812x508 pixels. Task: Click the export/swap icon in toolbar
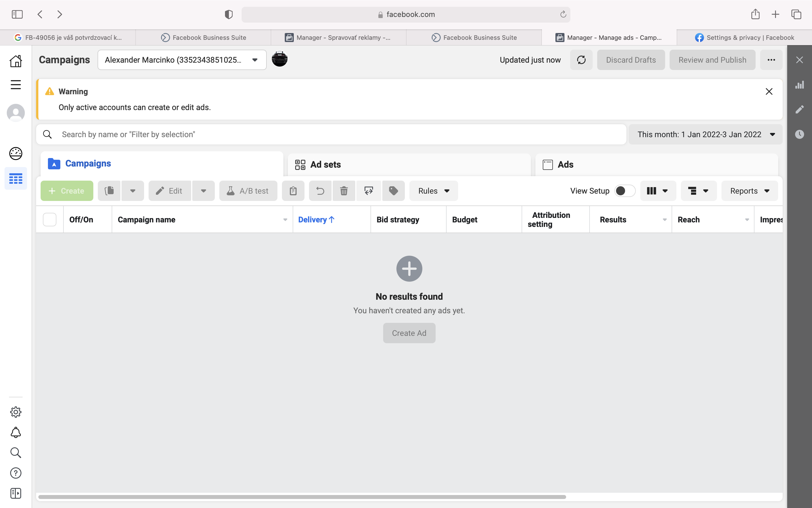(x=369, y=191)
